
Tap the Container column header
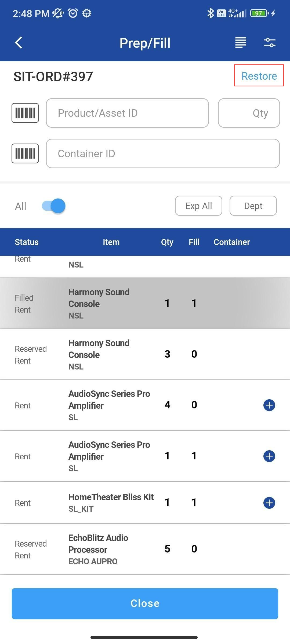point(232,242)
